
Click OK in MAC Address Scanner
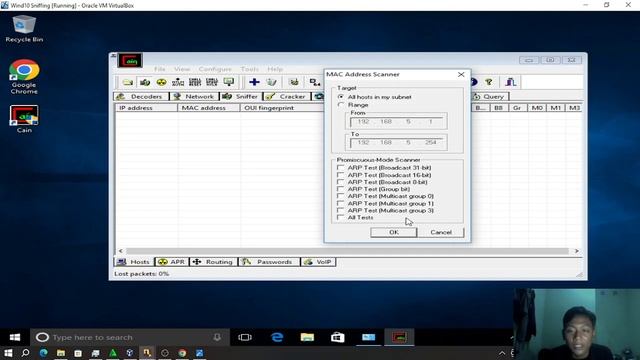[393, 232]
